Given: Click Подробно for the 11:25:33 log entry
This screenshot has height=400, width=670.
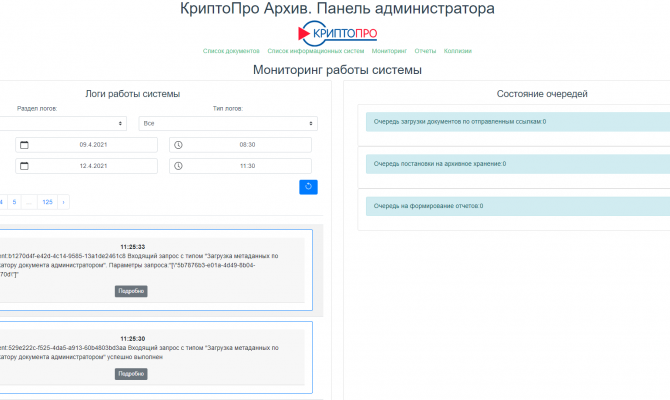Looking at the screenshot, I should pyautogui.click(x=131, y=291).
